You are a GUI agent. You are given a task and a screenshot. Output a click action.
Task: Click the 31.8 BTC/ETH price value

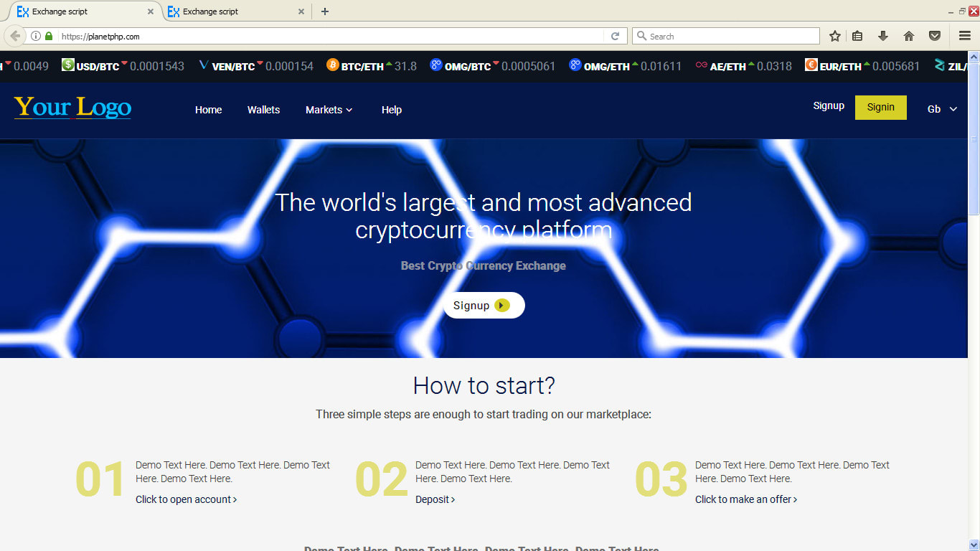coord(405,66)
